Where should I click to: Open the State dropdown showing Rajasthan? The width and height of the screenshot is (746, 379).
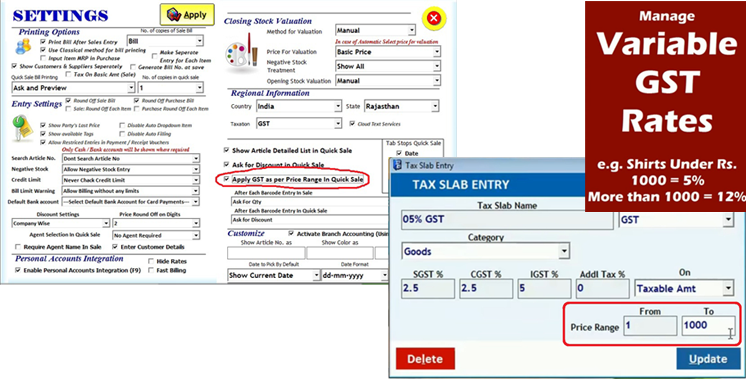coord(402,106)
